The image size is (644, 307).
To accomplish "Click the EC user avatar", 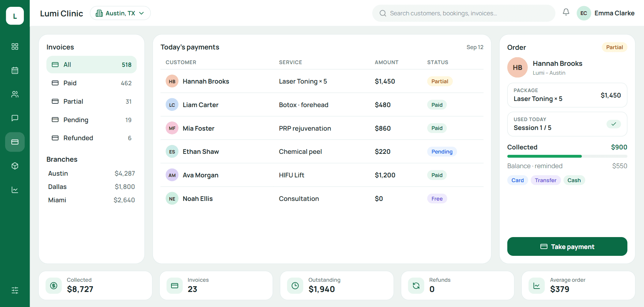I will click(x=584, y=13).
